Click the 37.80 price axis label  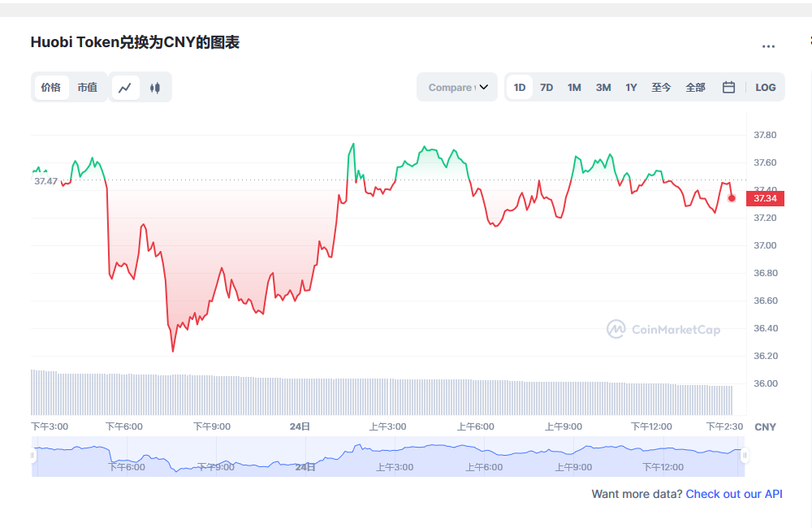[765, 135]
